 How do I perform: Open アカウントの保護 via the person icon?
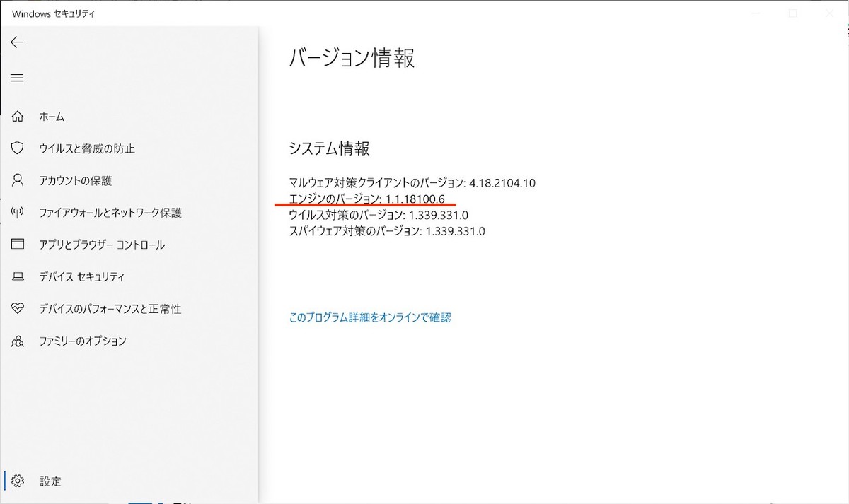click(x=18, y=181)
